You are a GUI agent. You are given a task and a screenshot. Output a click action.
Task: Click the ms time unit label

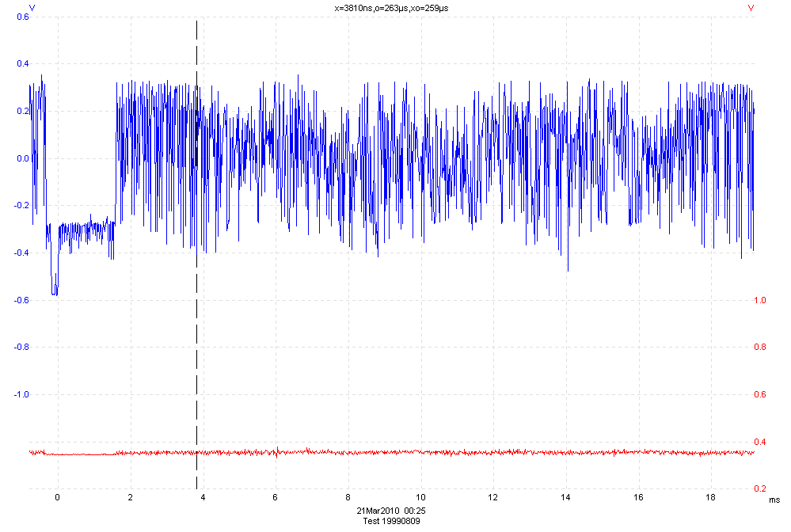[x=774, y=500]
